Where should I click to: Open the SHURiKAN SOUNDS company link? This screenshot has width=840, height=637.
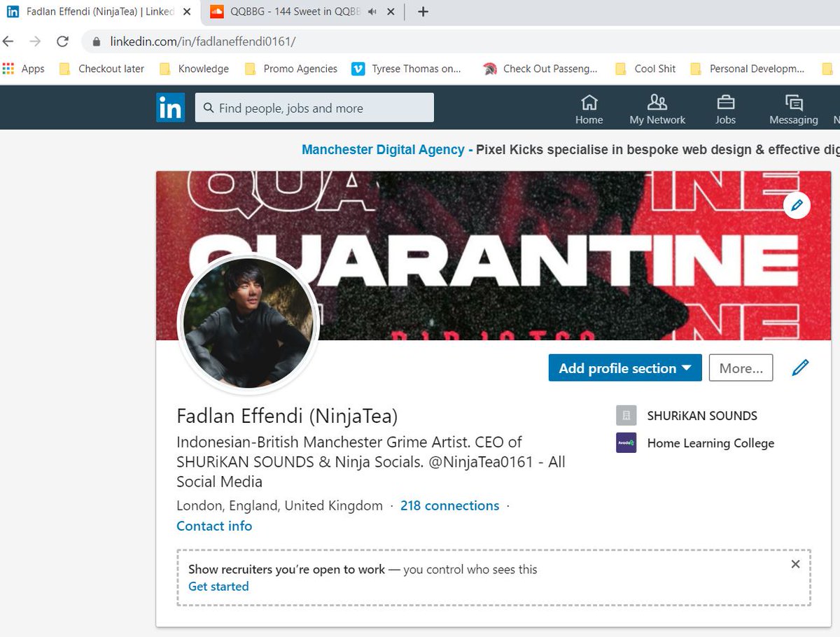702,416
